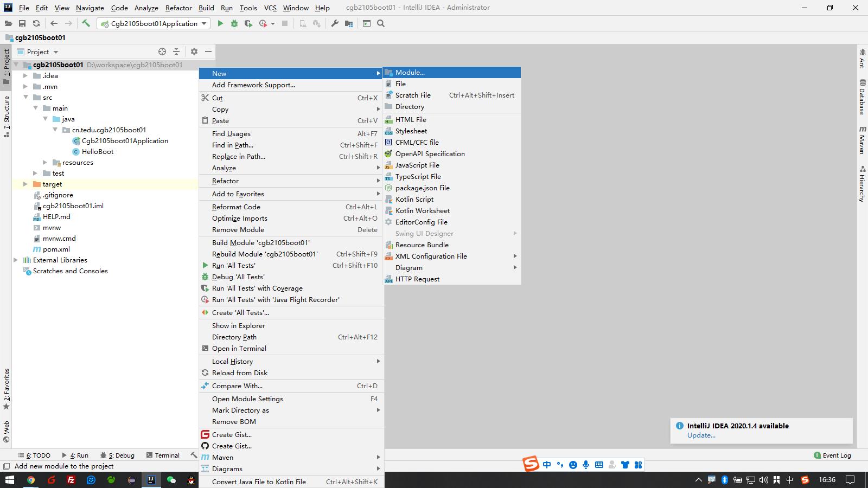The image size is (868, 488).
Task: Navigate forward with the right arrow icon
Action: click(68, 23)
